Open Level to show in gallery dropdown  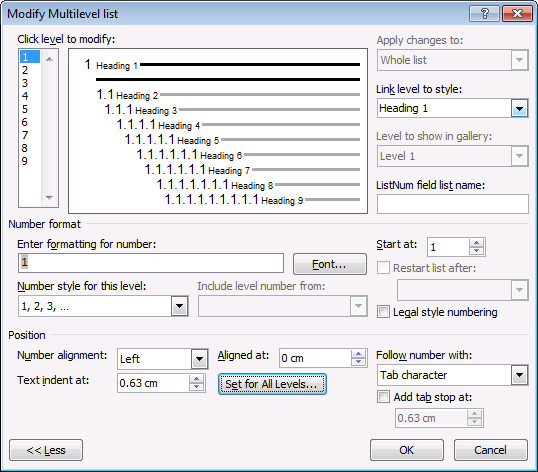[519, 156]
